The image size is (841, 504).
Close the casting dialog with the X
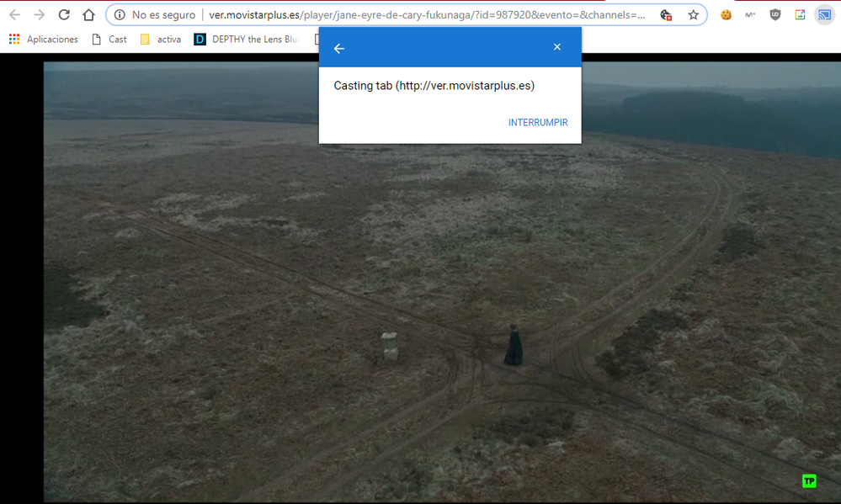556,47
